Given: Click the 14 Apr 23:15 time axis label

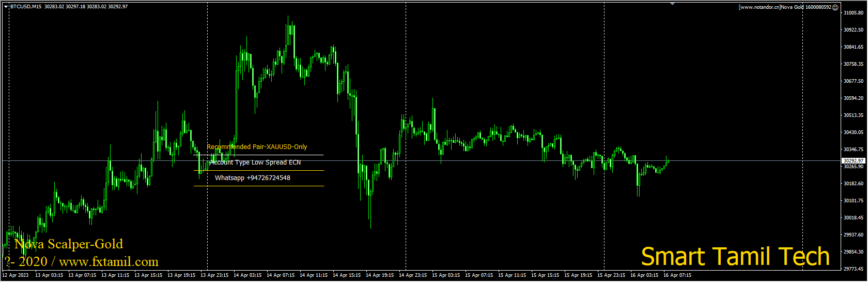Looking at the screenshot, I should tap(413, 275).
